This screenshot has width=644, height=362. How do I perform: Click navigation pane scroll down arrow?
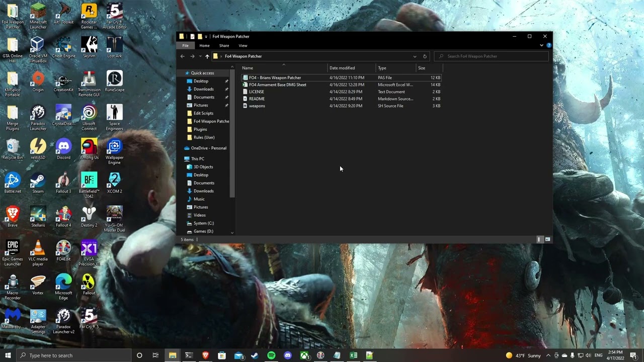232,233
